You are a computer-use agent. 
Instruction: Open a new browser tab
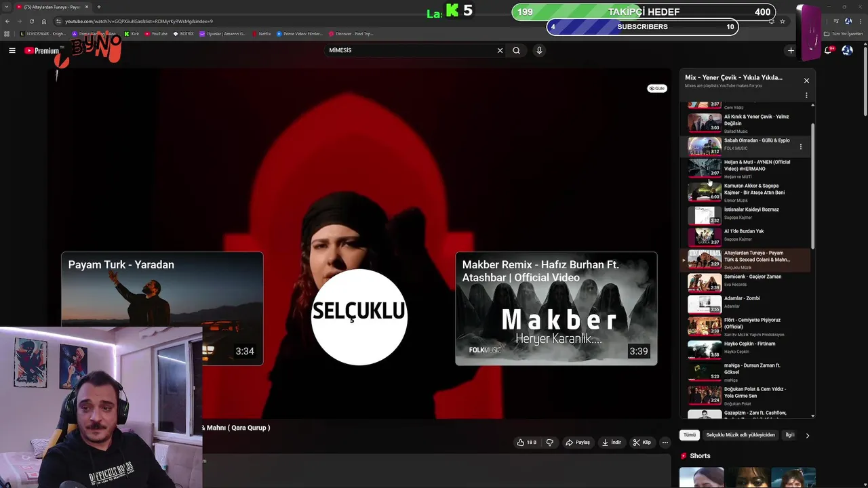pyautogui.click(x=99, y=7)
